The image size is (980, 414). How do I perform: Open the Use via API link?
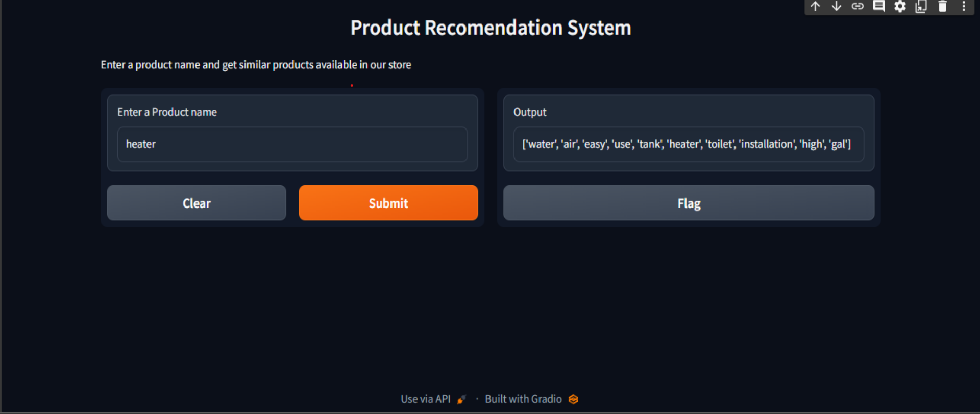coord(426,399)
